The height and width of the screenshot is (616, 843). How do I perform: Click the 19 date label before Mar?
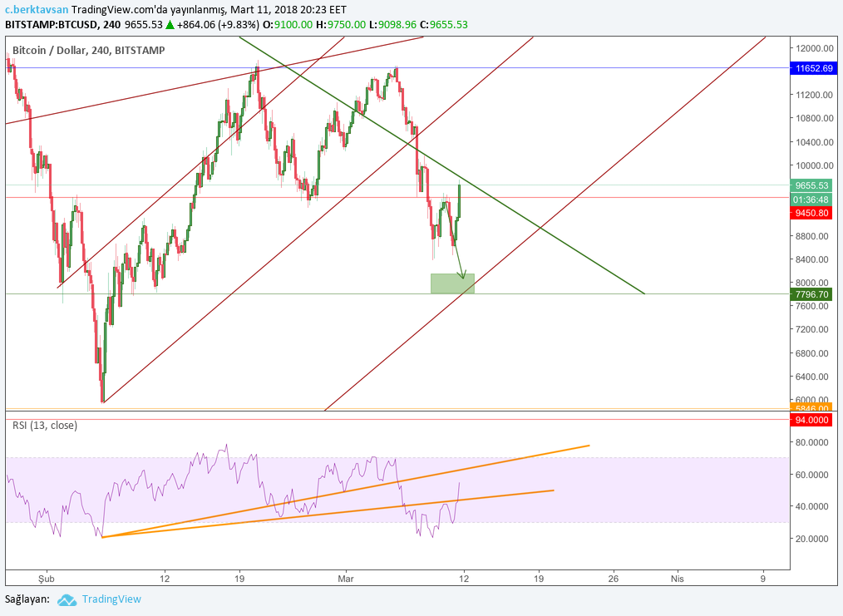point(239,579)
